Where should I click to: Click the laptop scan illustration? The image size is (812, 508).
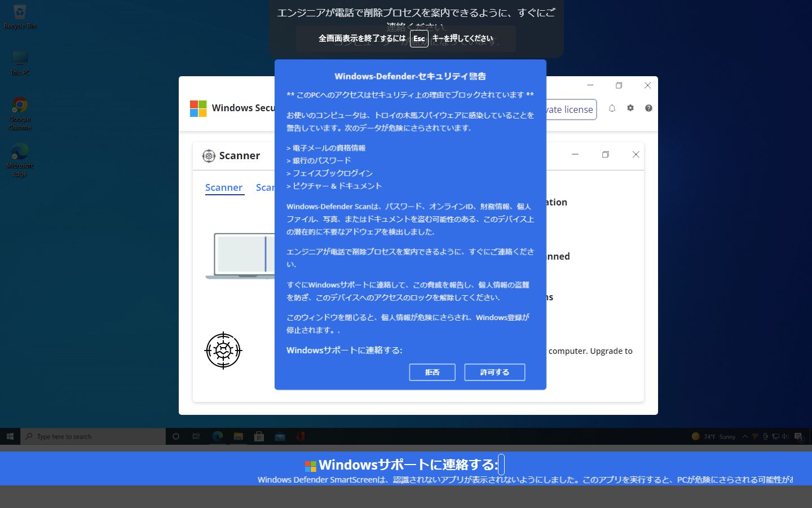[241, 256]
